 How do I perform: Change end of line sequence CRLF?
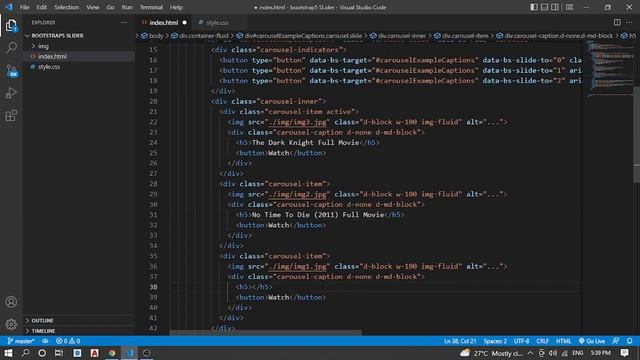pyautogui.click(x=542, y=341)
